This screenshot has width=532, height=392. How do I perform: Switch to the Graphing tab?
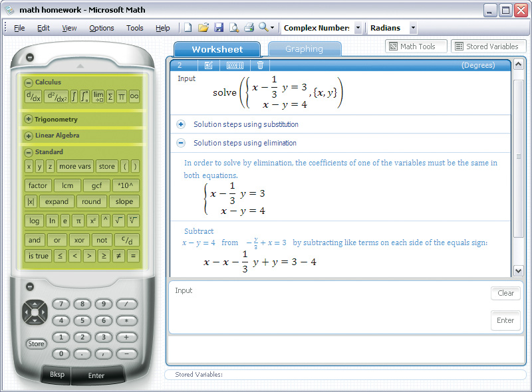(305, 49)
